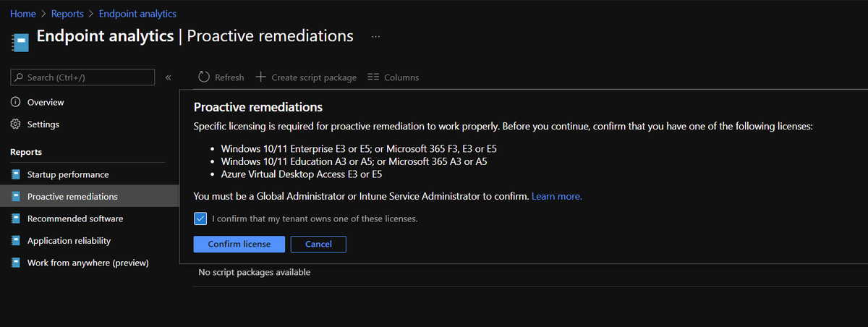Click the Startup performance report icon
This screenshot has width=868, height=327.
click(15, 174)
